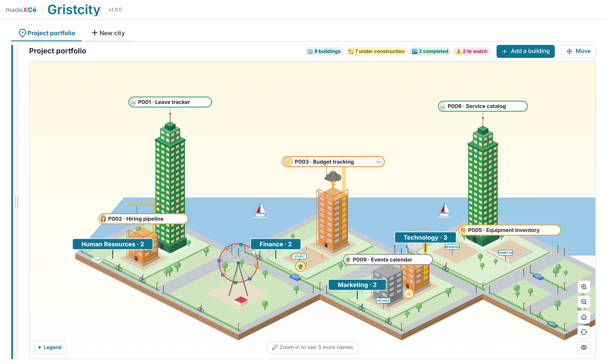Click the Add a building button
607x364 pixels.
[x=525, y=51]
